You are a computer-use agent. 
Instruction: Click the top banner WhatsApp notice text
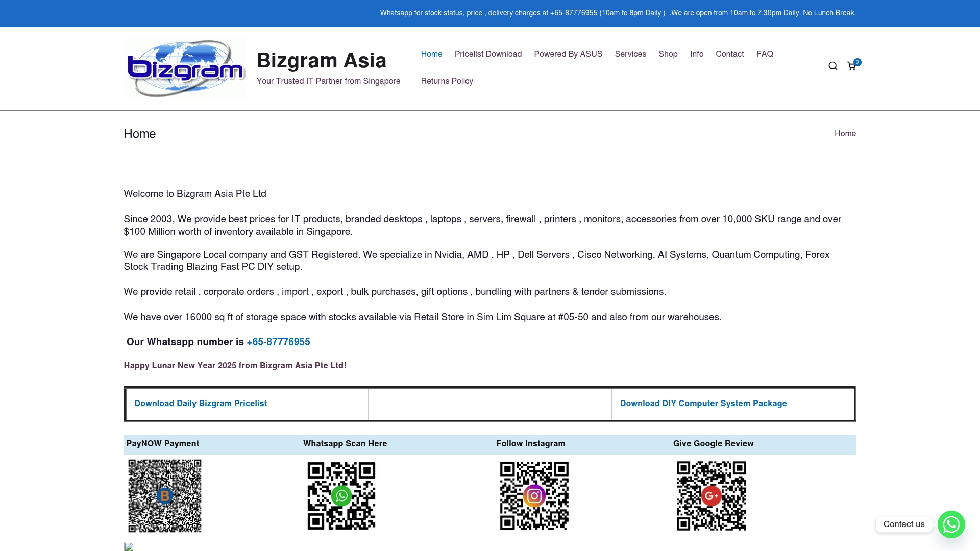click(x=618, y=13)
